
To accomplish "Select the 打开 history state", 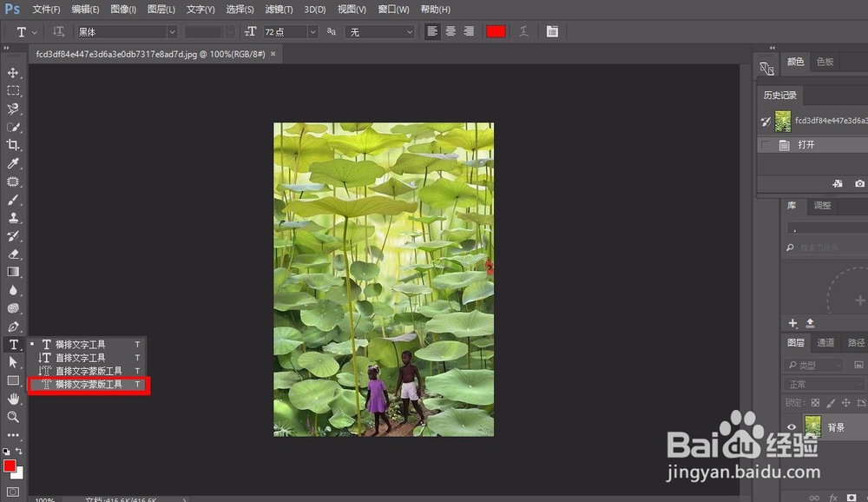I will (x=812, y=145).
